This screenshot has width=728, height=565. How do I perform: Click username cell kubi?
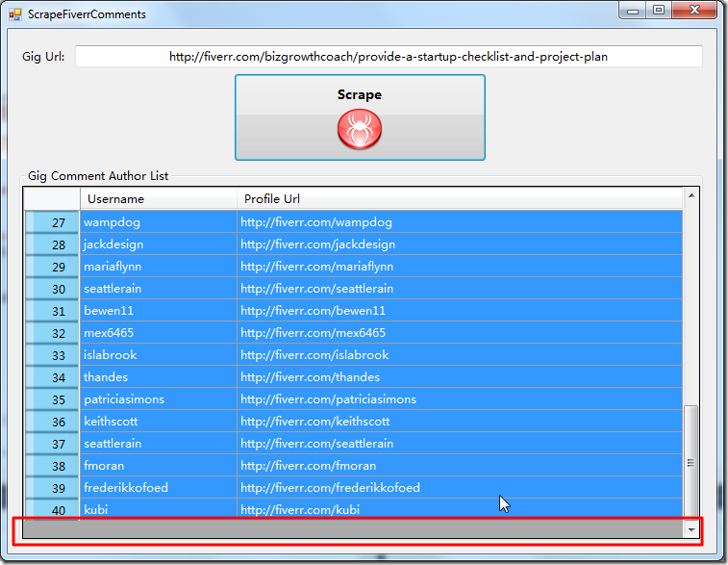click(159, 510)
